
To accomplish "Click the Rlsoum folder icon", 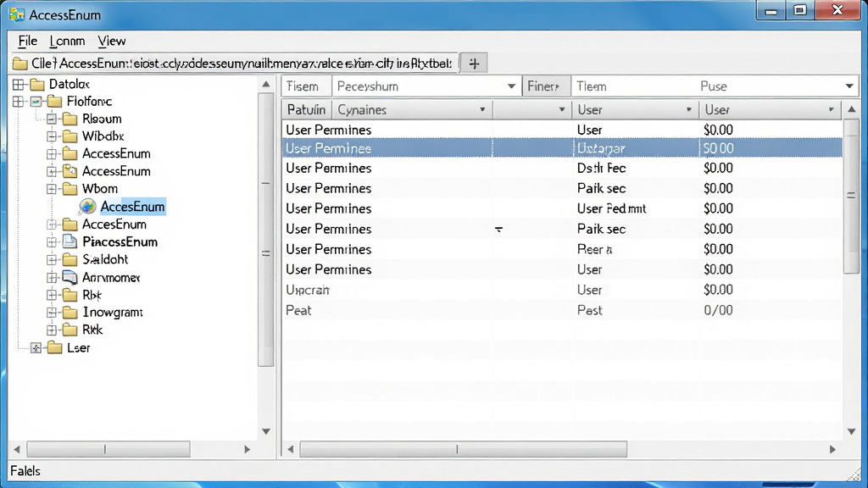I will pos(70,119).
